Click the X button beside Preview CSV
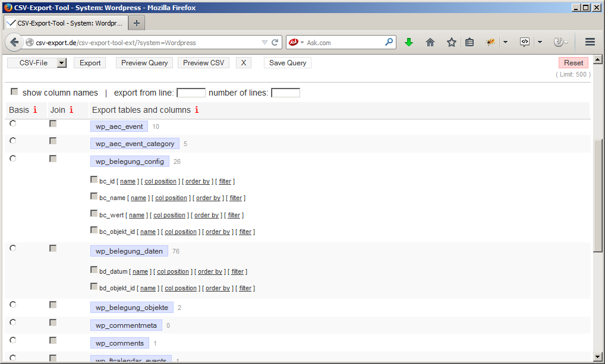Viewport: 605px width, 364px height. [244, 63]
